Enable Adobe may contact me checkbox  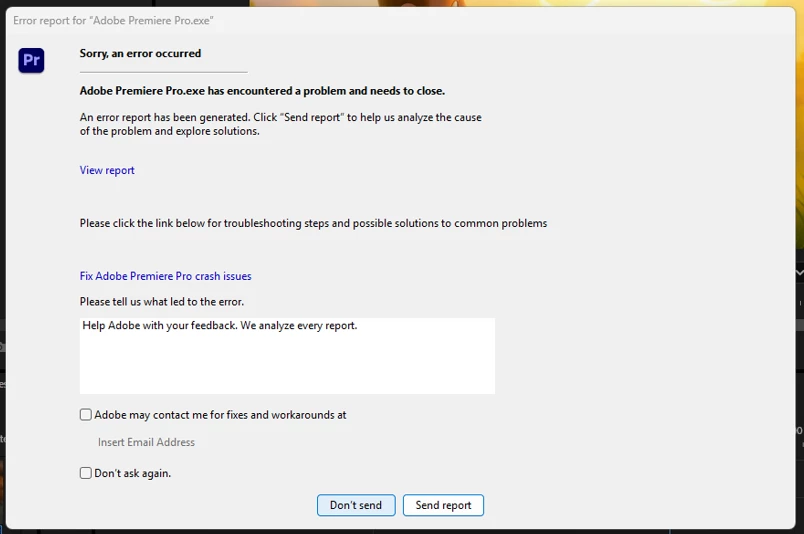tap(86, 414)
